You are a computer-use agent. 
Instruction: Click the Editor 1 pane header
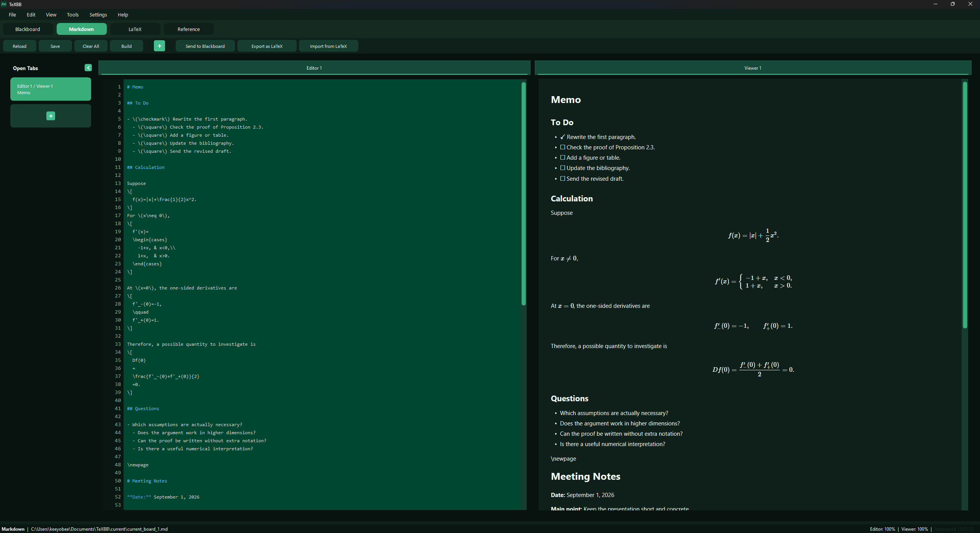pos(314,68)
